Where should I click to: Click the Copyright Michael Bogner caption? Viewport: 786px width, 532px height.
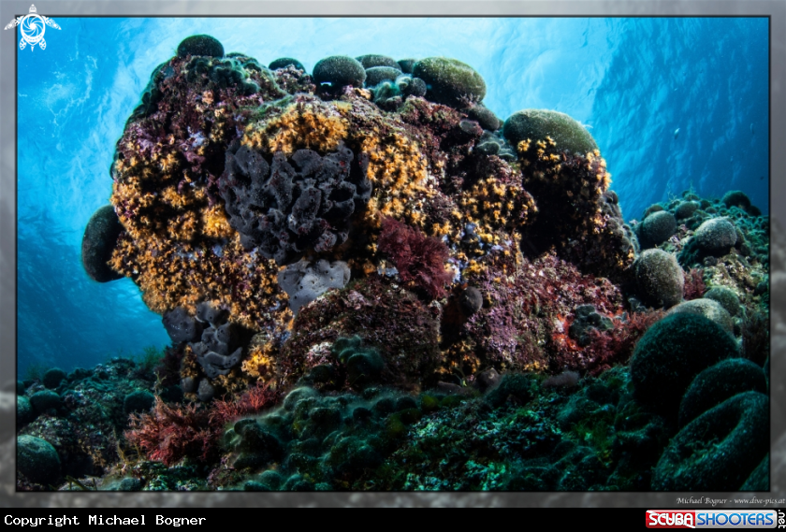(x=105, y=520)
